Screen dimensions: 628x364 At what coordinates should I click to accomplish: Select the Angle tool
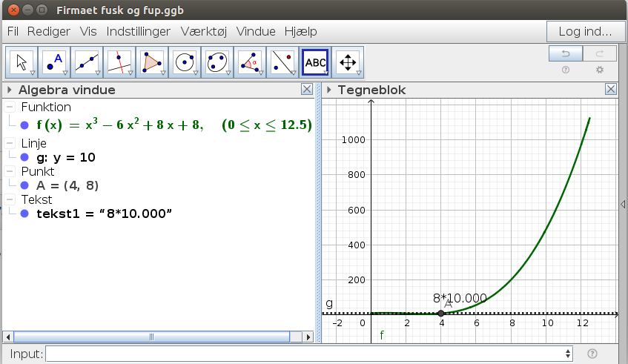pos(250,62)
